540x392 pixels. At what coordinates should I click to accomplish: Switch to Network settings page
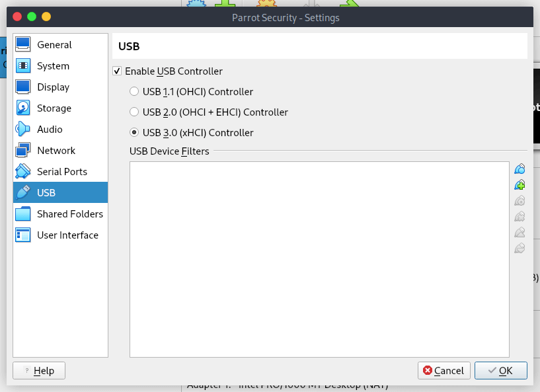click(x=56, y=151)
